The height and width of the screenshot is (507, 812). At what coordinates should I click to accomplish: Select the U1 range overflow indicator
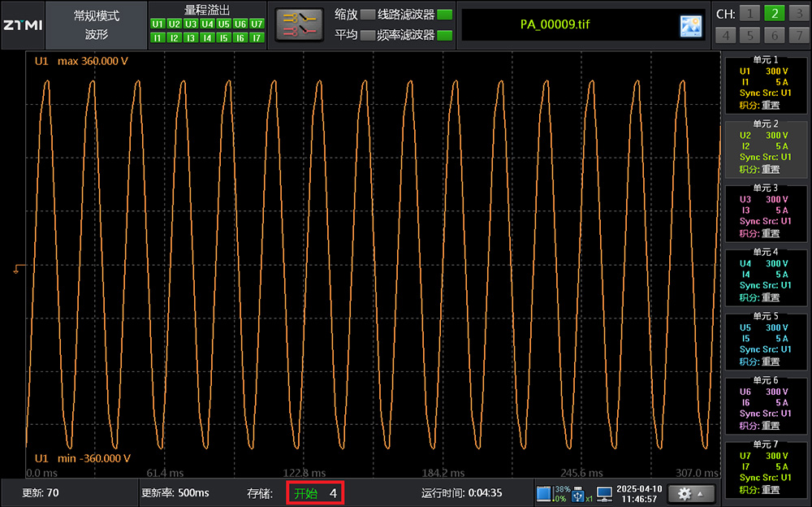158,24
